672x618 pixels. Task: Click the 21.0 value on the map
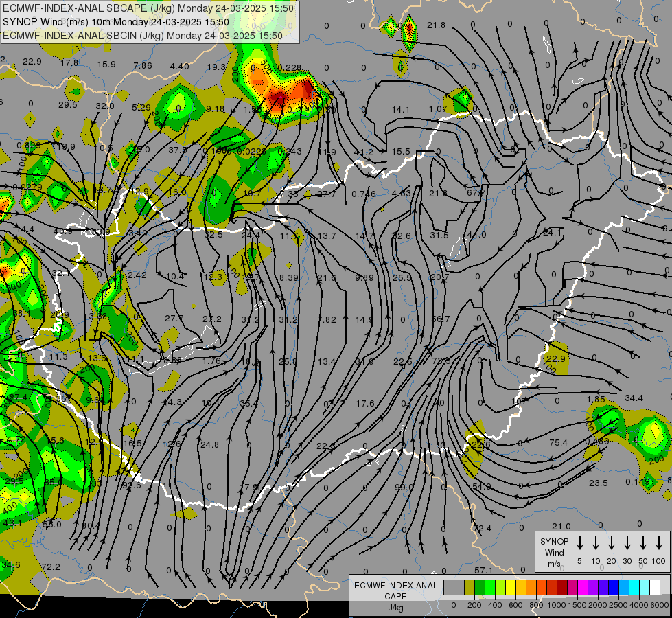click(x=561, y=527)
